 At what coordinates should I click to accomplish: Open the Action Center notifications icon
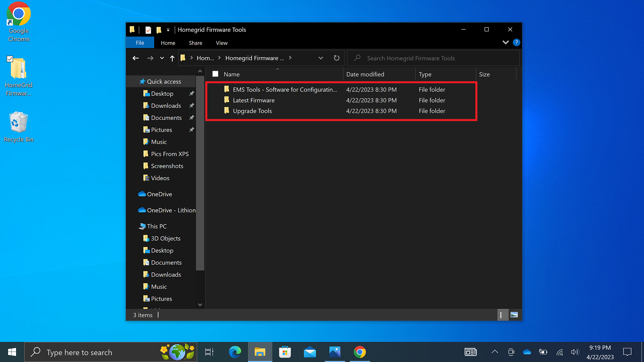coord(627,352)
